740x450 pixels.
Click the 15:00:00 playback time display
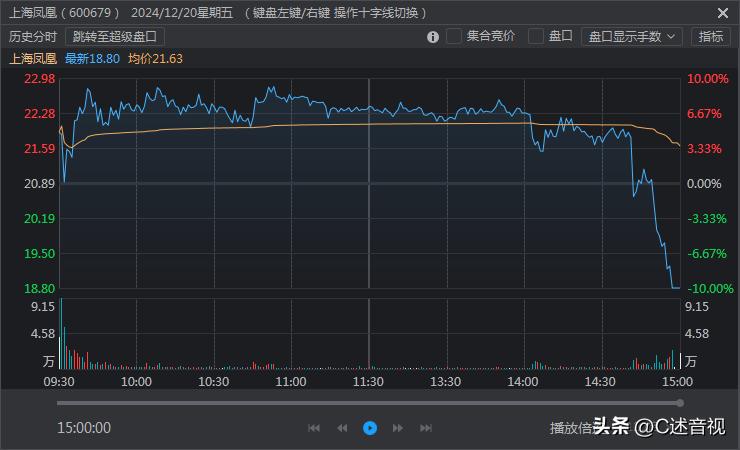[x=84, y=428]
